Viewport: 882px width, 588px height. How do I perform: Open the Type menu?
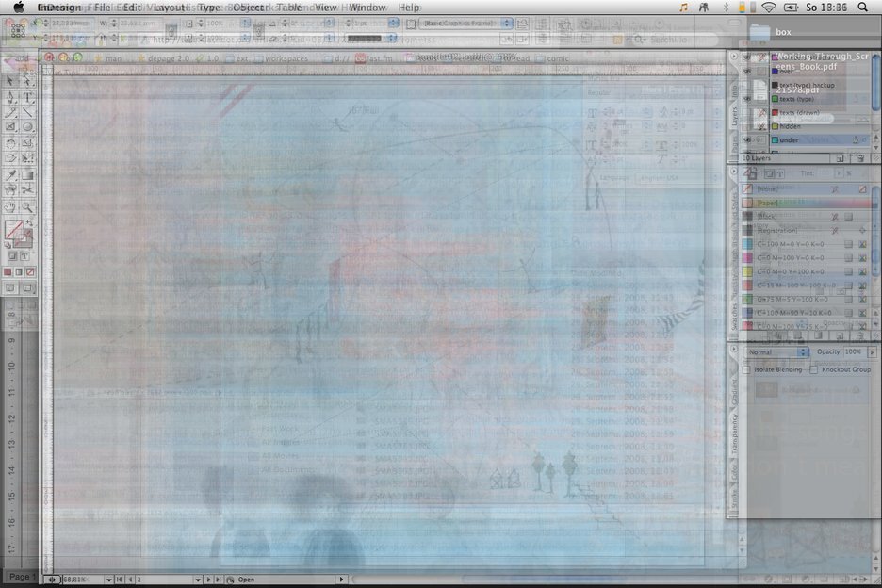click(208, 8)
